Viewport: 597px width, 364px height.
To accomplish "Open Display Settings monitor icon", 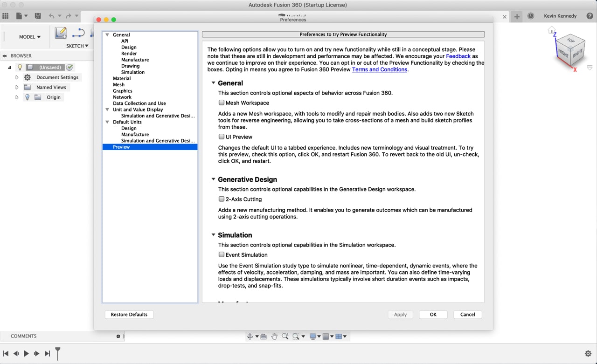I will click(313, 337).
